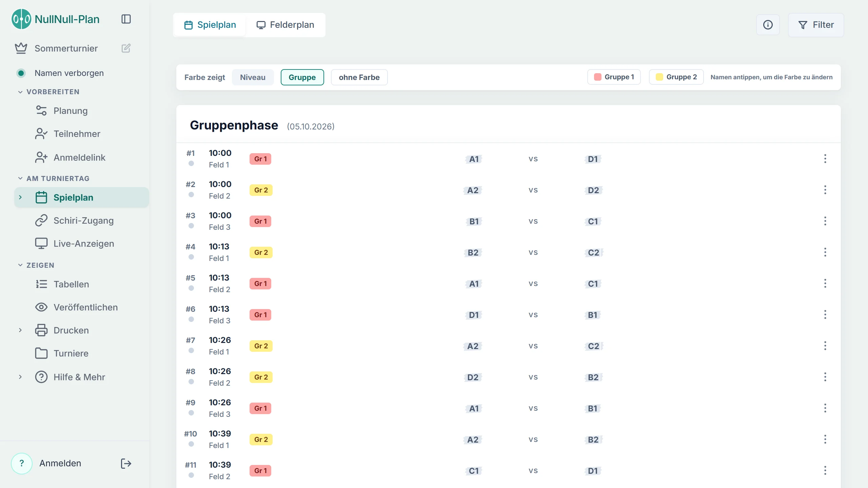Change Gruppe 1 red color swatch
Image resolution: width=868 pixels, height=488 pixels.
coord(598,77)
